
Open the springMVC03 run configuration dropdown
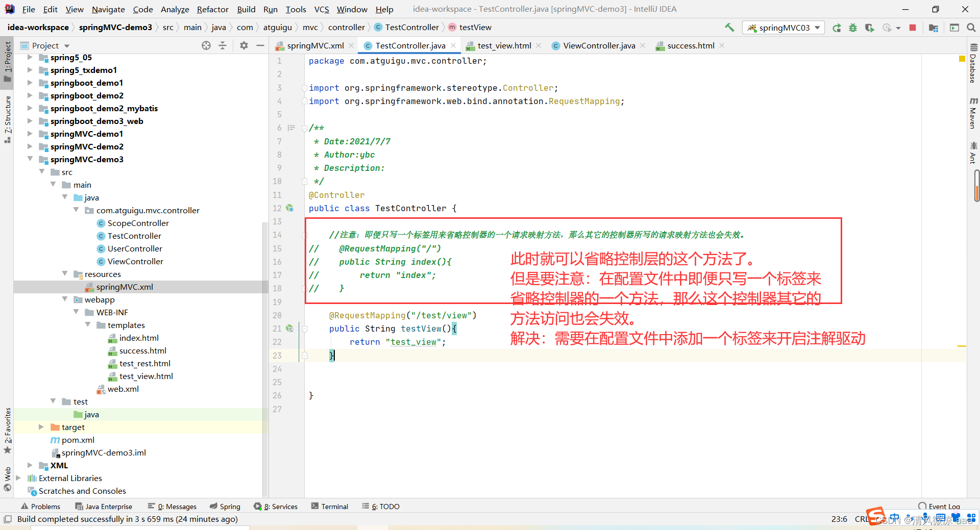point(784,28)
